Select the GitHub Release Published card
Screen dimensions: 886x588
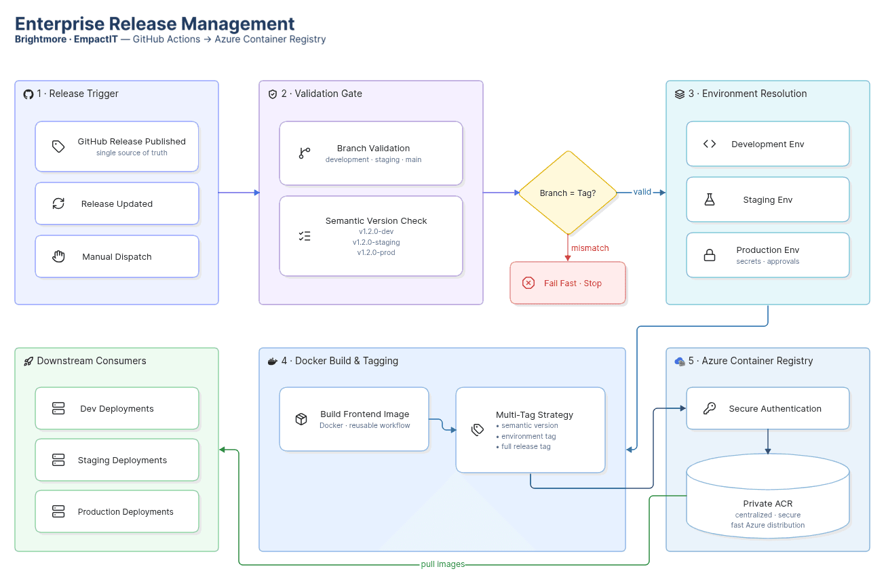point(117,146)
